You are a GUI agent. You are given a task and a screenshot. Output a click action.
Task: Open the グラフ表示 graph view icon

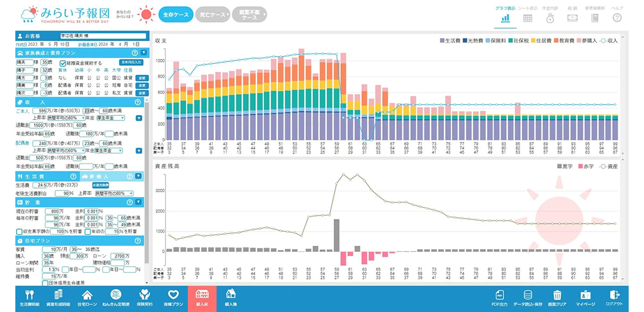[x=505, y=17]
